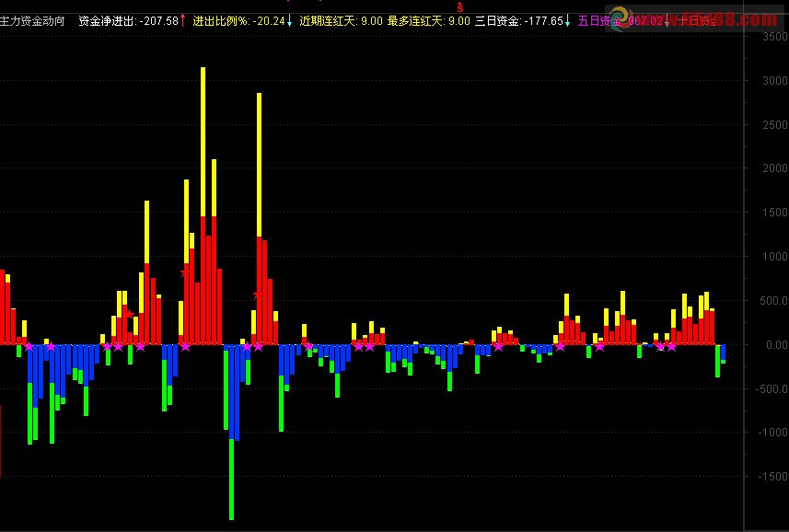Image resolution: width=789 pixels, height=532 pixels.
Task: Select the longest green bar below -1500
Action: click(x=231, y=480)
